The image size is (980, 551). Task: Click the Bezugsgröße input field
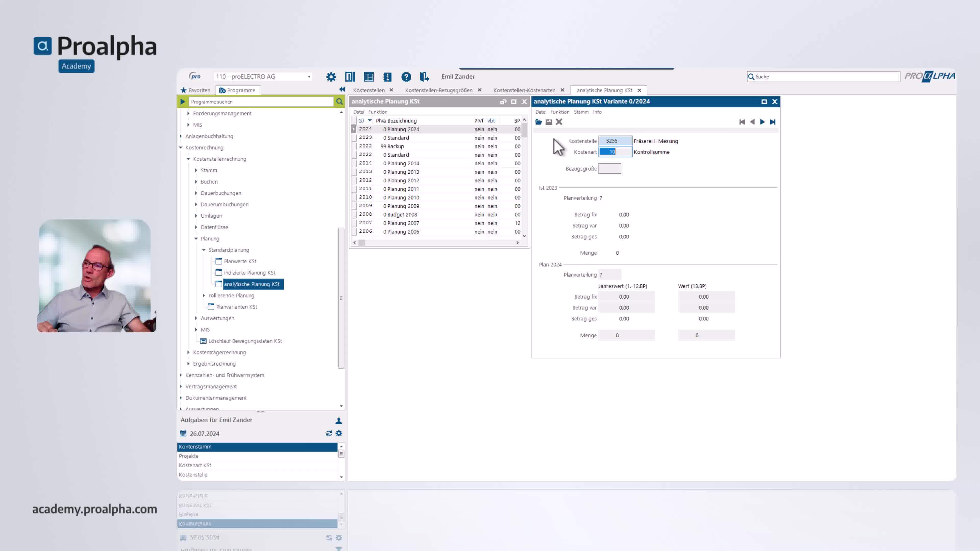pyautogui.click(x=609, y=168)
